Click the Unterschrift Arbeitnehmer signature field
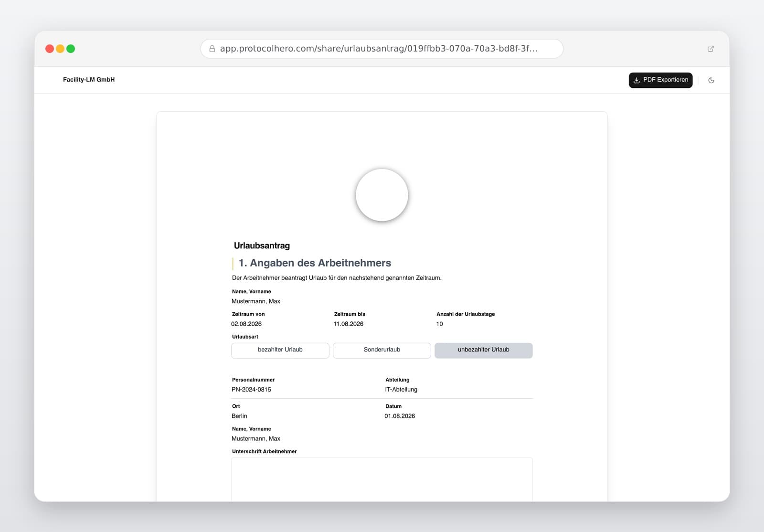 coord(382,479)
